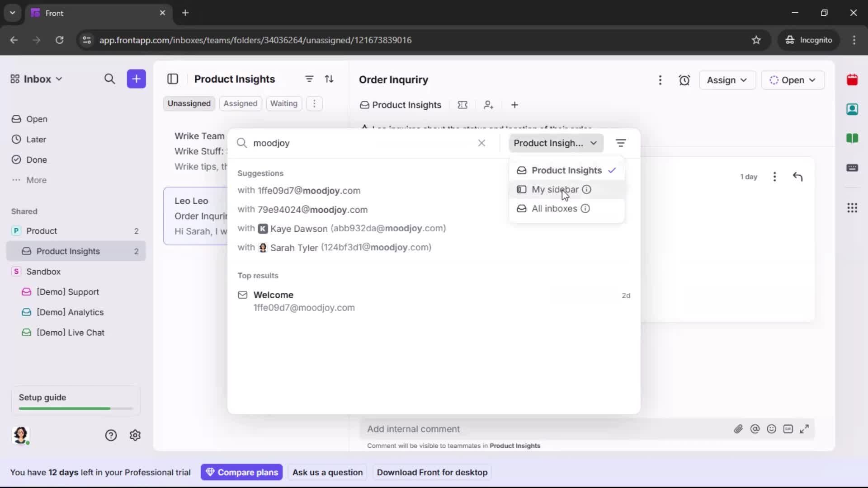Open the Compare plans page
The width and height of the screenshot is (868, 488).
(x=242, y=472)
